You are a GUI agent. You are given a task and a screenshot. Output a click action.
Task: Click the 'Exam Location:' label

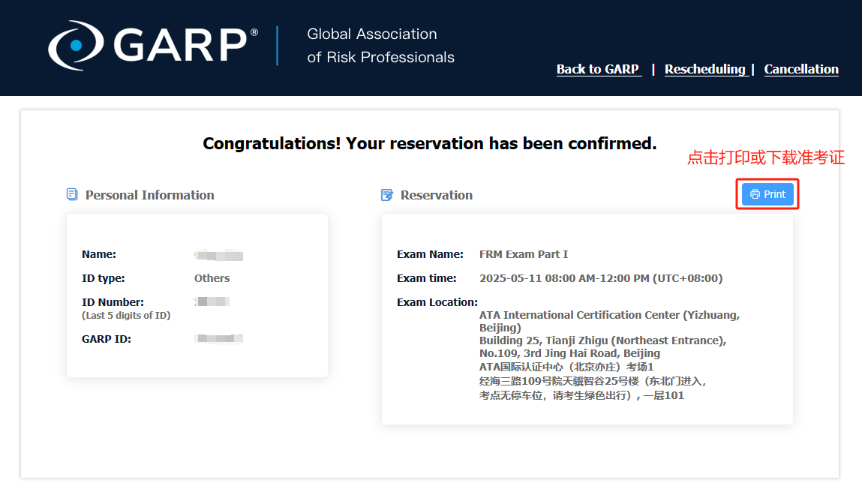[x=437, y=302]
